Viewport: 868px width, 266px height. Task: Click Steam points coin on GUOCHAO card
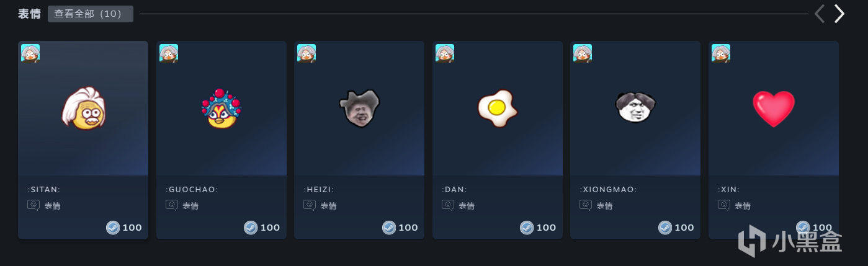click(x=251, y=228)
